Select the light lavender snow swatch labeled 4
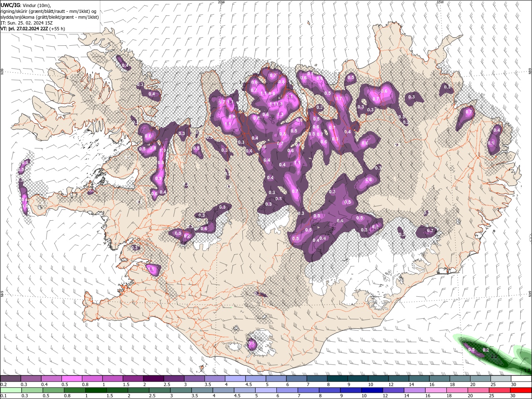The image size is (532, 399). tap(235, 379)
